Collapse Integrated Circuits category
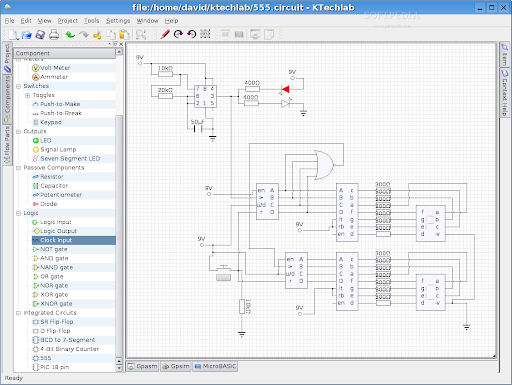Viewport: 512px width, 385px height. click(19, 313)
